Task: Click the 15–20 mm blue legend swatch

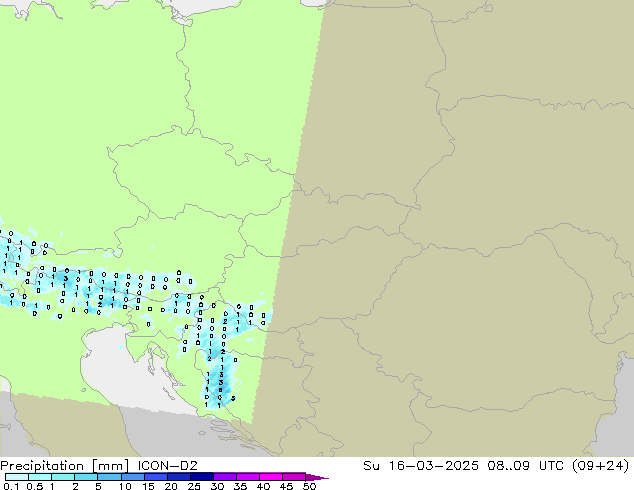Action: pos(156,477)
